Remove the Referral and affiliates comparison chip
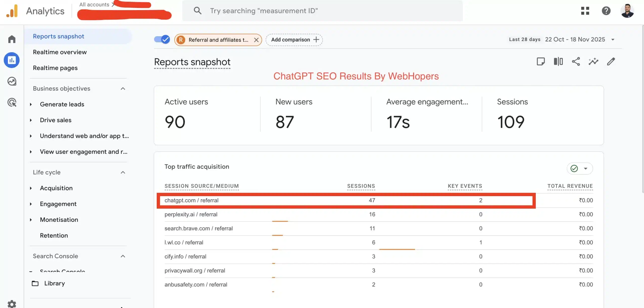The width and height of the screenshot is (644, 308). 256,39
